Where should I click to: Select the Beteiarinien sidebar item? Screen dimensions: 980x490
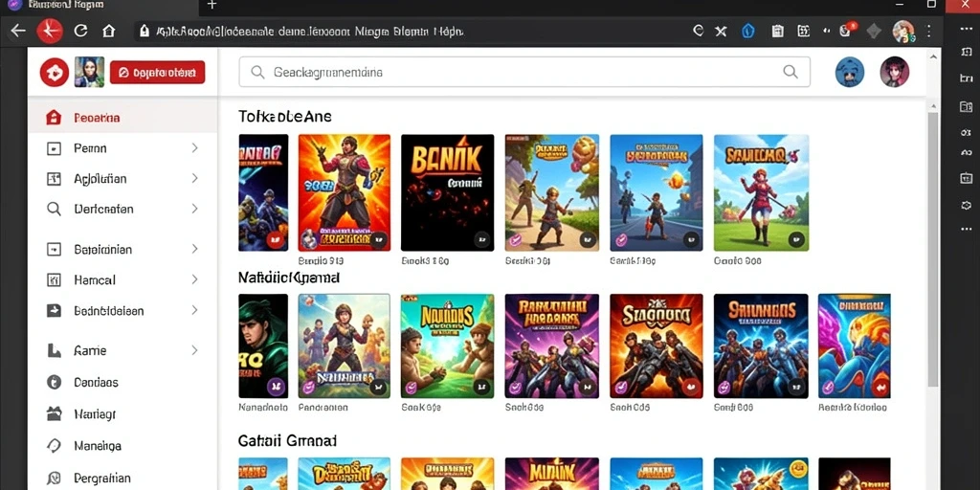(x=122, y=250)
